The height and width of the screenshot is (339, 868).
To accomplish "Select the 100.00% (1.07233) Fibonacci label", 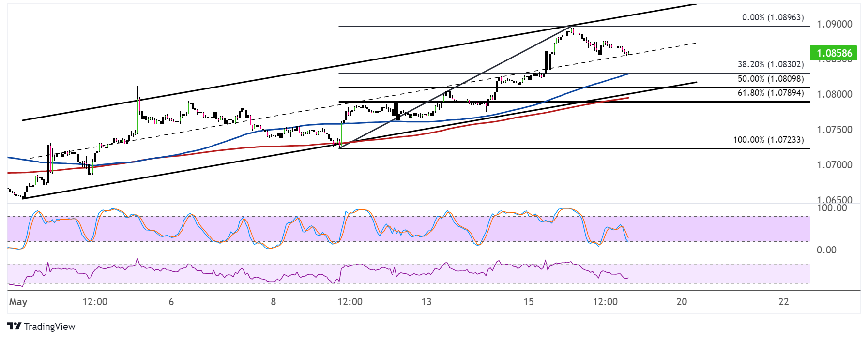I will coord(768,140).
